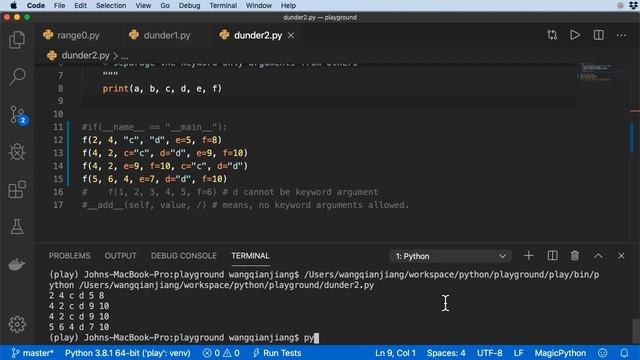Create a new terminal with the plus icon

529,256
